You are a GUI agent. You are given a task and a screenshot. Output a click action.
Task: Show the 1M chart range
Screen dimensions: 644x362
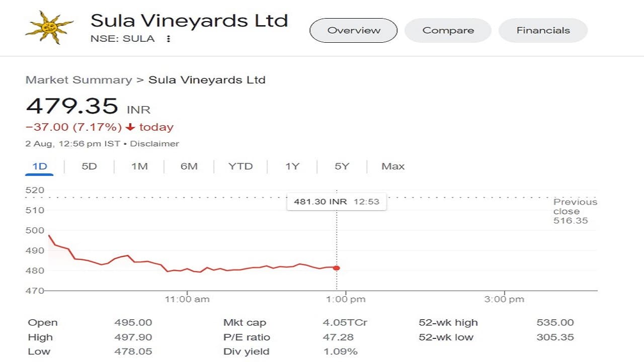point(139,166)
